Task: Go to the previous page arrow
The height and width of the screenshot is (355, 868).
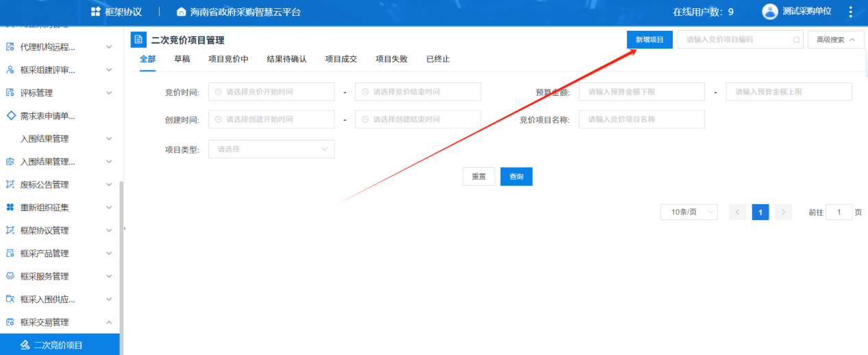Action: [x=738, y=212]
